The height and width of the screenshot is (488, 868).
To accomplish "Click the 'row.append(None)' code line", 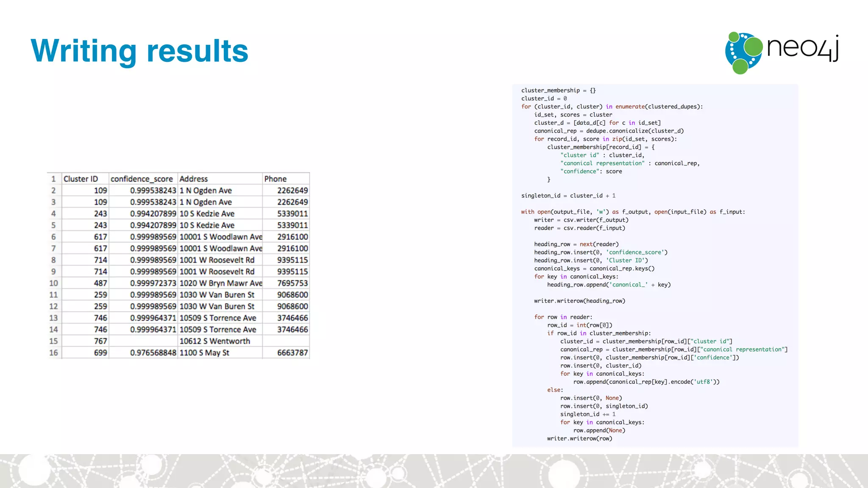I will 599,430.
